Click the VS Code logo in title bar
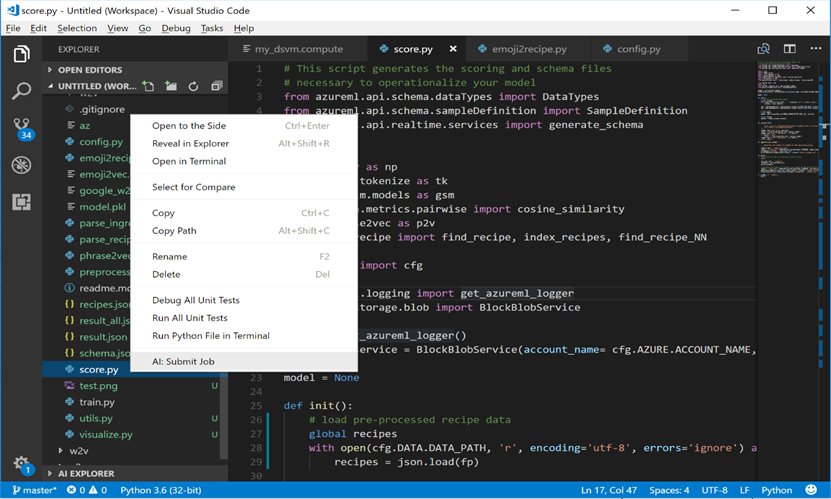Screen dimensions: 831x499 12,10
